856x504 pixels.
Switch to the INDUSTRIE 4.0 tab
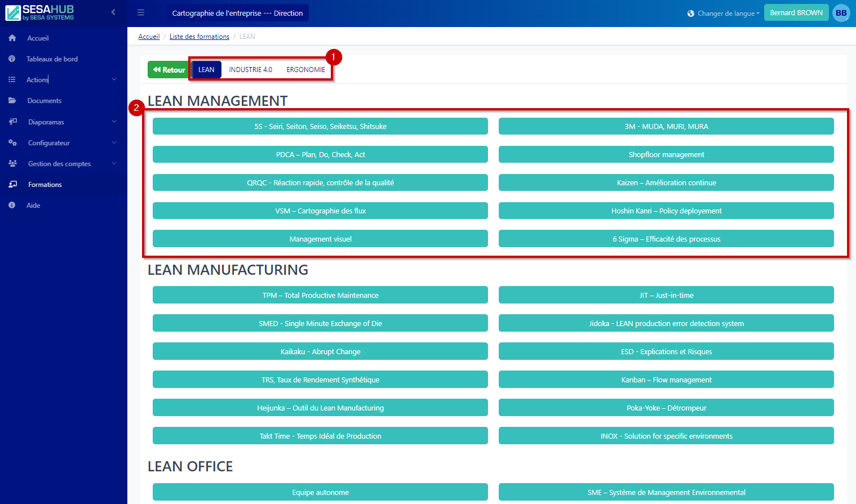click(x=250, y=70)
